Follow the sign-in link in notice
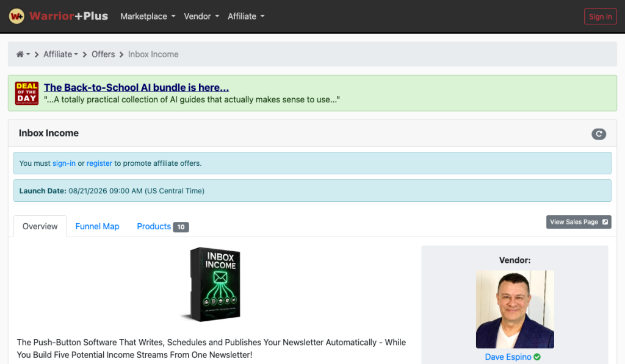The image size is (625, 364). coord(63,163)
